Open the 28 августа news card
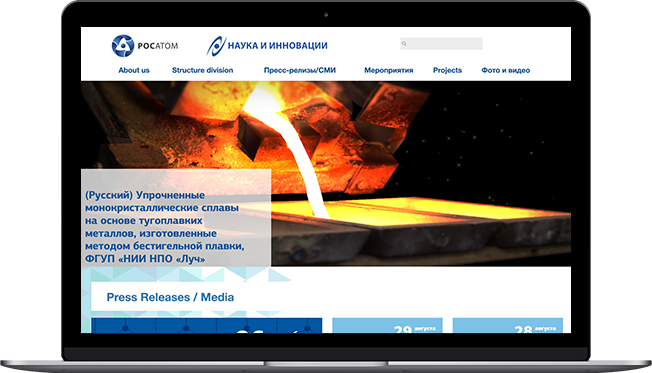 (508, 326)
